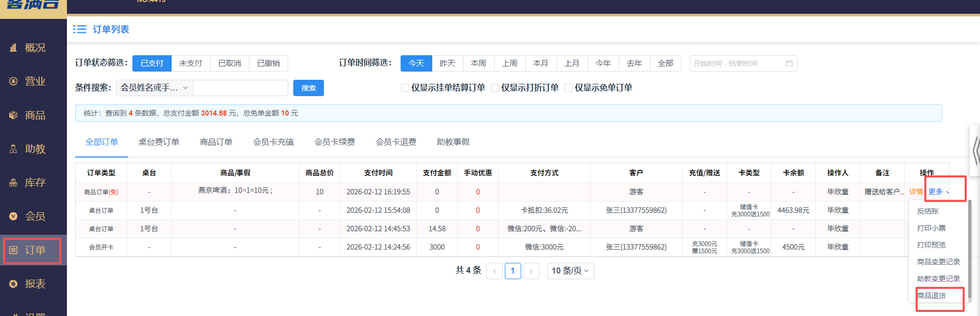Viewport: 980px width, 316px height.
Task: Open 详情 link for the first order
Action: click(x=916, y=192)
